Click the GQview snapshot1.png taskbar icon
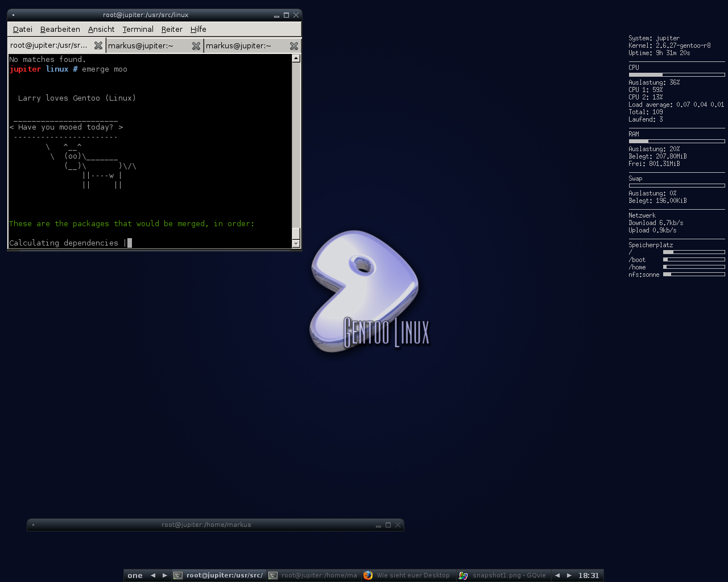Image resolution: width=728 pixels, height=582 pixels. click(464, 575)
